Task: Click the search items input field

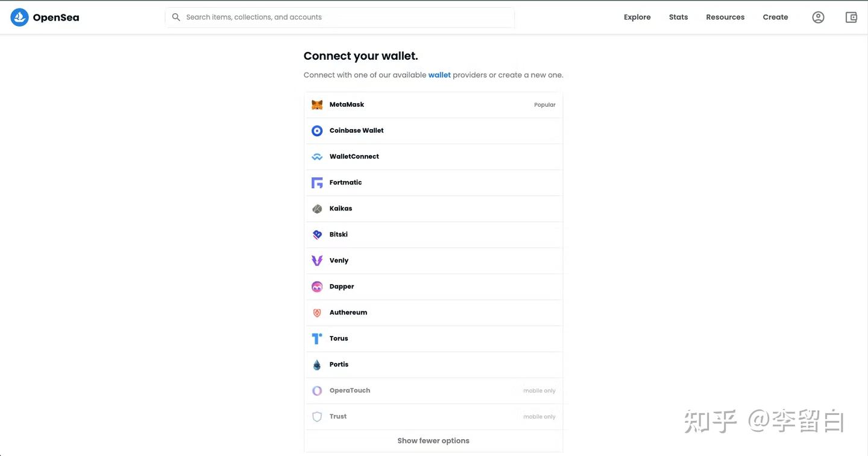Action: click(340, 17)
